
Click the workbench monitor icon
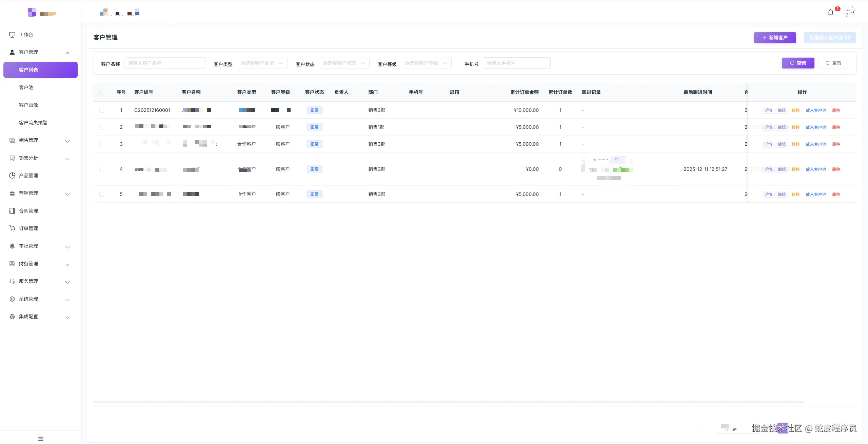[x=12, y=35]
